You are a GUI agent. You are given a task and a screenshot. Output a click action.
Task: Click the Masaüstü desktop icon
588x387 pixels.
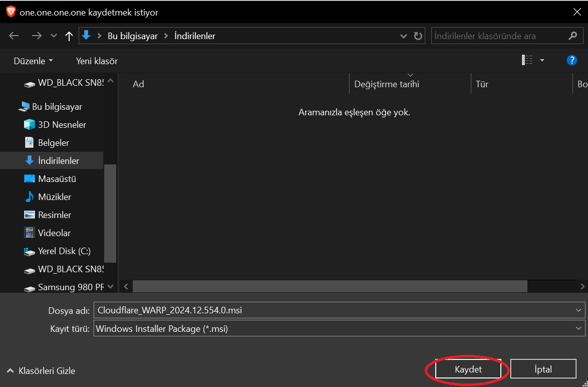29,178
